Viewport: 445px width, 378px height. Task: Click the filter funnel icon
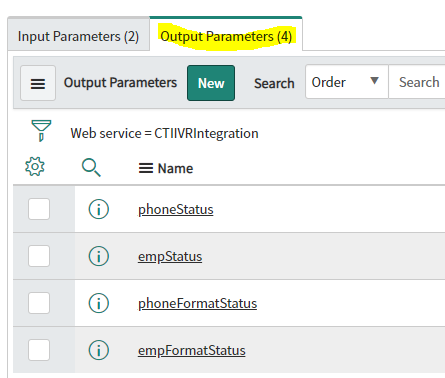pos(41,131)
